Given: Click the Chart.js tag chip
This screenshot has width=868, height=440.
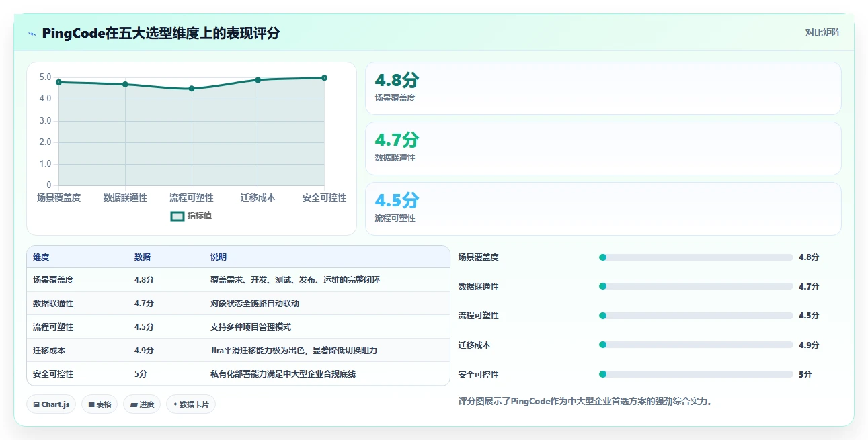Looking at the screenshot, I should tap(51, 404).
